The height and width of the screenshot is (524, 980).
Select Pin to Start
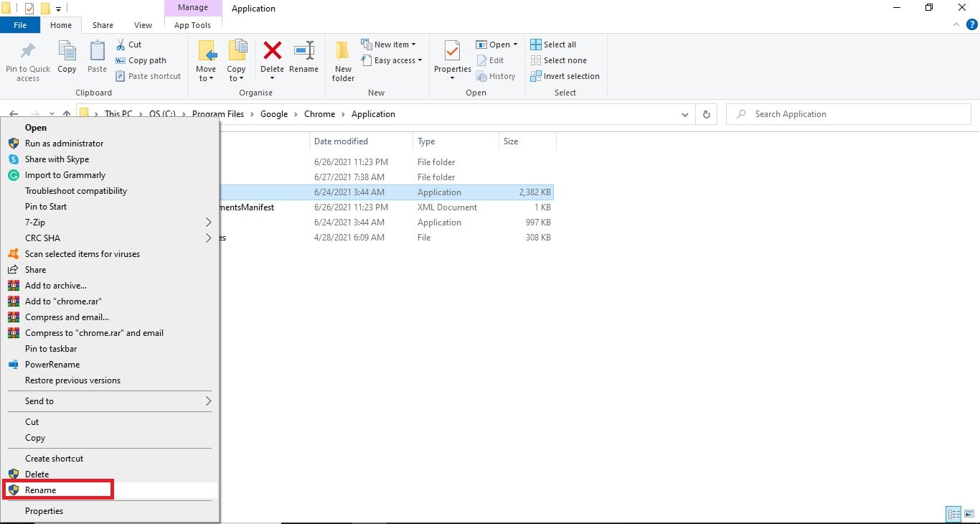coord(111,207)
